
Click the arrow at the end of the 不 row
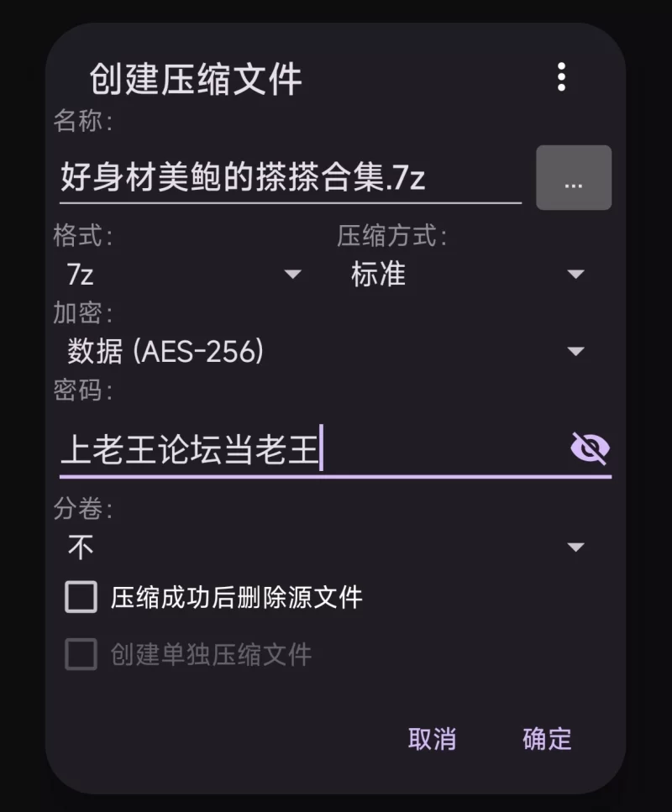pyautogui.click(x=575, y=547)
